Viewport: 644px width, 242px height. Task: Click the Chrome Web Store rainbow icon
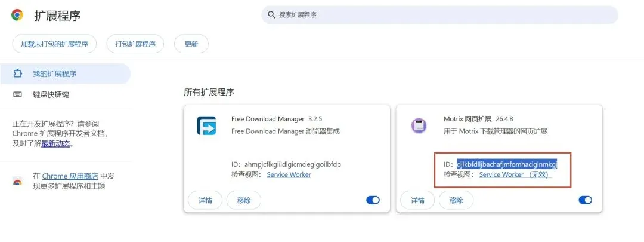click(17, 181)
